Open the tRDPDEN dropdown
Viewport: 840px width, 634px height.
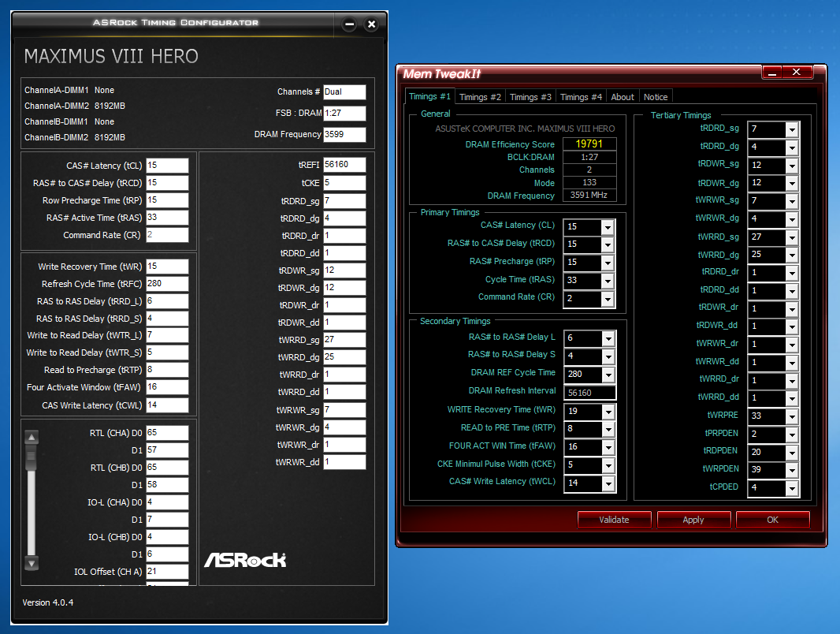click(792, 453)
